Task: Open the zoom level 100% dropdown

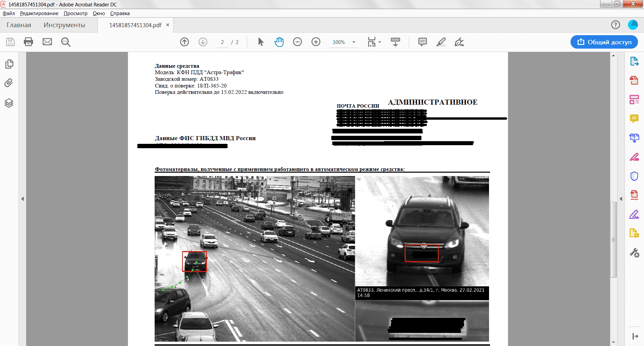Action: point(354,42)
